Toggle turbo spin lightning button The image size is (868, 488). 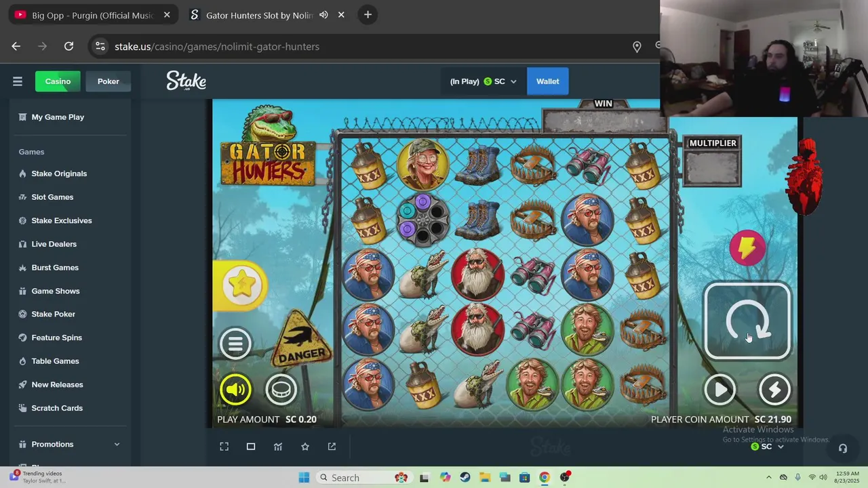[774, 389]
